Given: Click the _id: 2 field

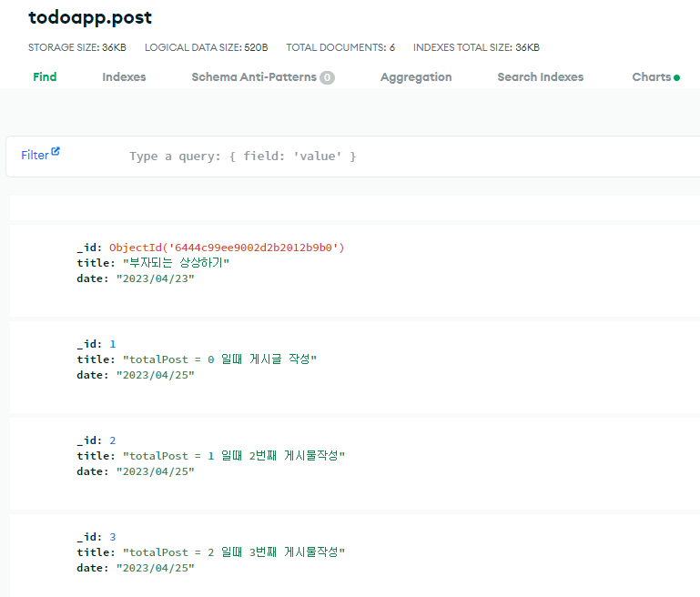Looking at the screenshot, I should [96, 440].
